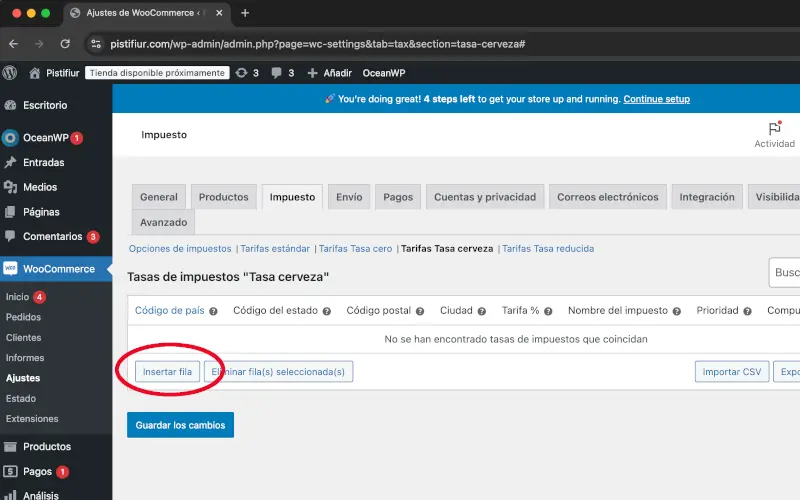Open OceanWP in the admin bar
800x500 pixels.
[x=384, y=73]
